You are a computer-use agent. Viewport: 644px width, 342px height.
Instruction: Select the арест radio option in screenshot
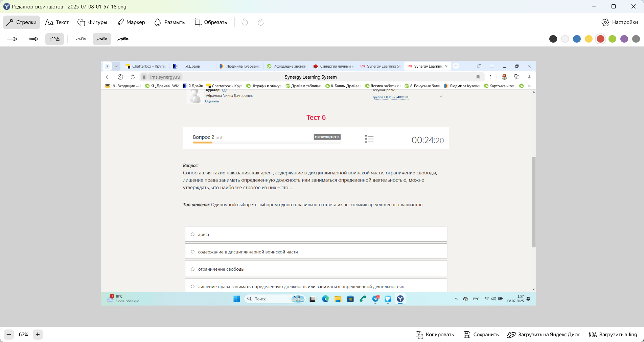click(192, 234)
